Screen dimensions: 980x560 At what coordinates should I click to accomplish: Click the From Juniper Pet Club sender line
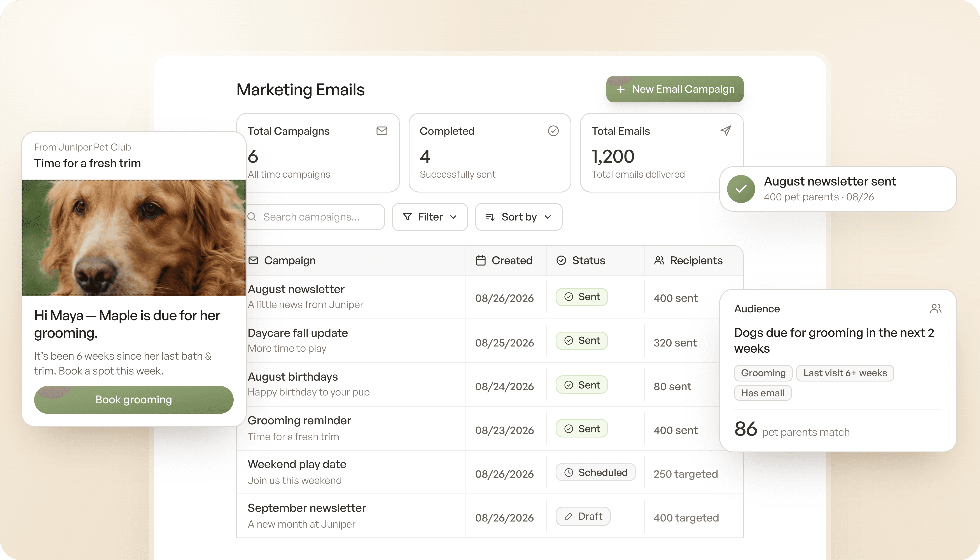coord(82,147)
